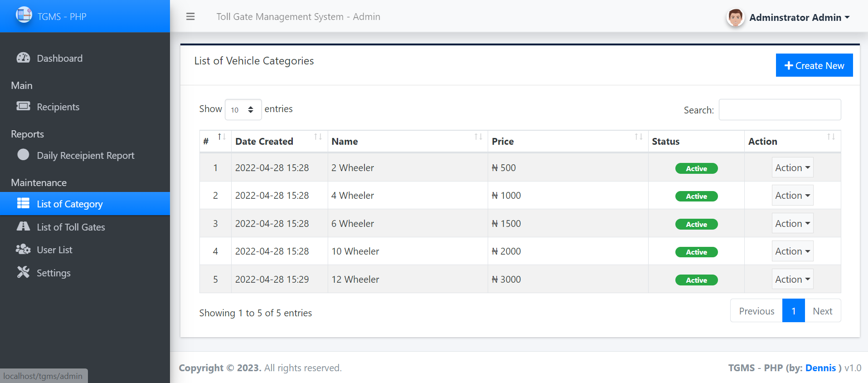Open the Dennis author link in footer
This screenshot has height=383, width=868.
(820, 368)
